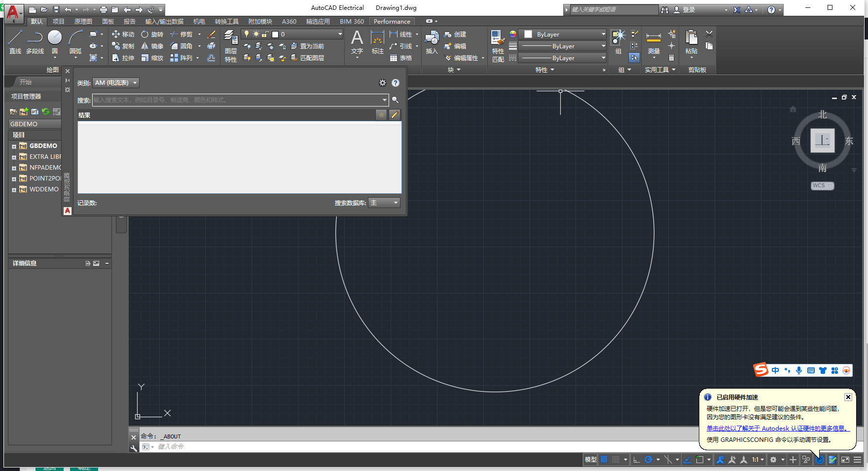Viewport: 868px width, 471px height.
Task: Click the 复制 (Copy) tool
Action: pyautogui.click(x=123, y=46)
